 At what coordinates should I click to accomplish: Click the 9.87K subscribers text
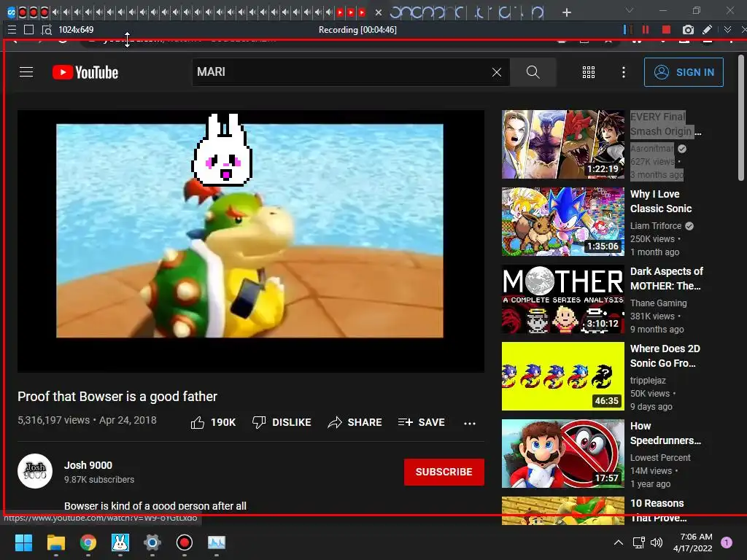99,480
